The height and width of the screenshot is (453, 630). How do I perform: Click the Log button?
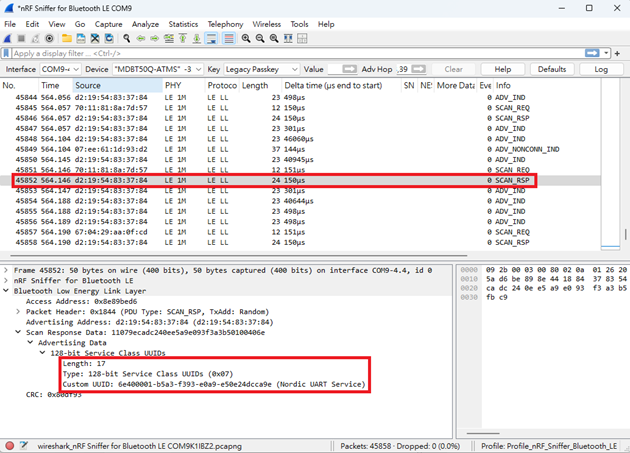click(601, 69)
